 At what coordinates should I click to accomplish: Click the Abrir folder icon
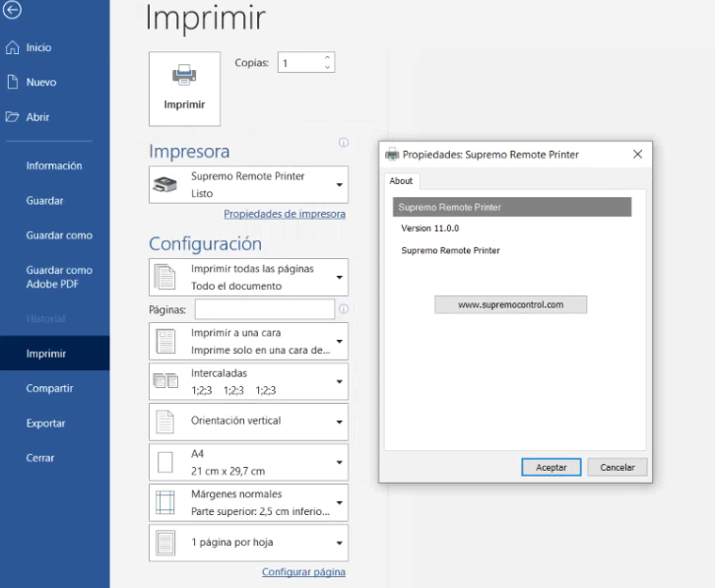(x=13, y=117)
